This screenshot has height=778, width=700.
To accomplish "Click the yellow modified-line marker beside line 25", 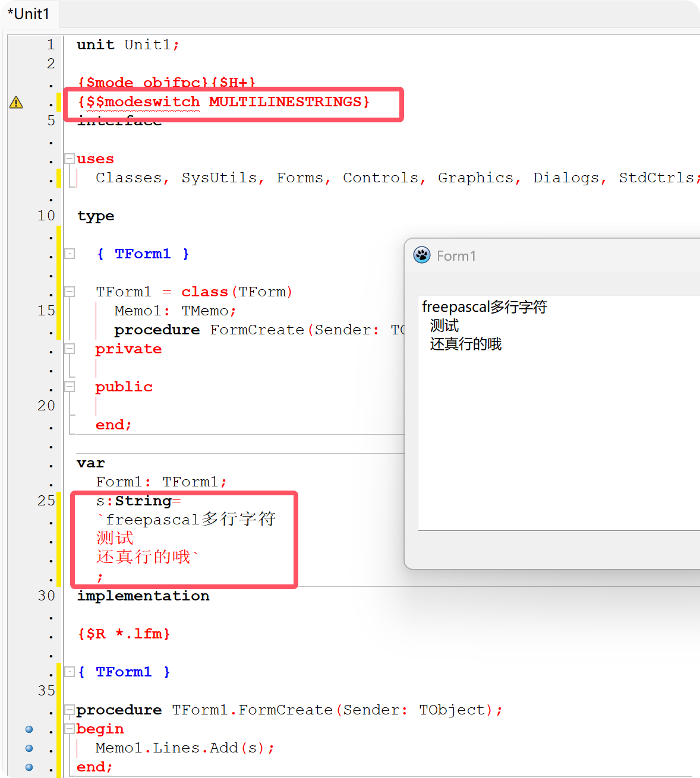I will pos(59,501).
